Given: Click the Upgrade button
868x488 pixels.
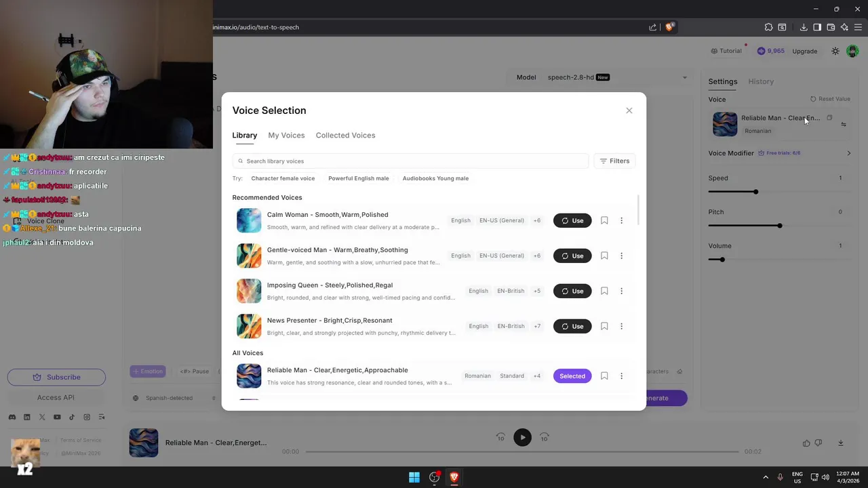Looking at the screenshot, I should pyautogui.click(x=805, y=51).
